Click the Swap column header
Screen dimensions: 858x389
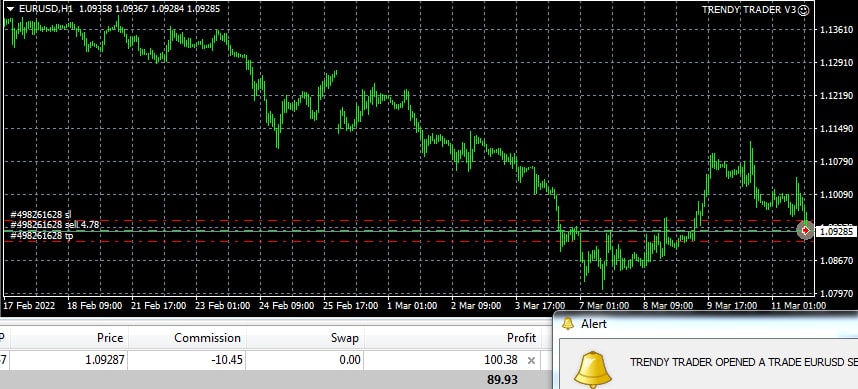(x=345, y=338)
